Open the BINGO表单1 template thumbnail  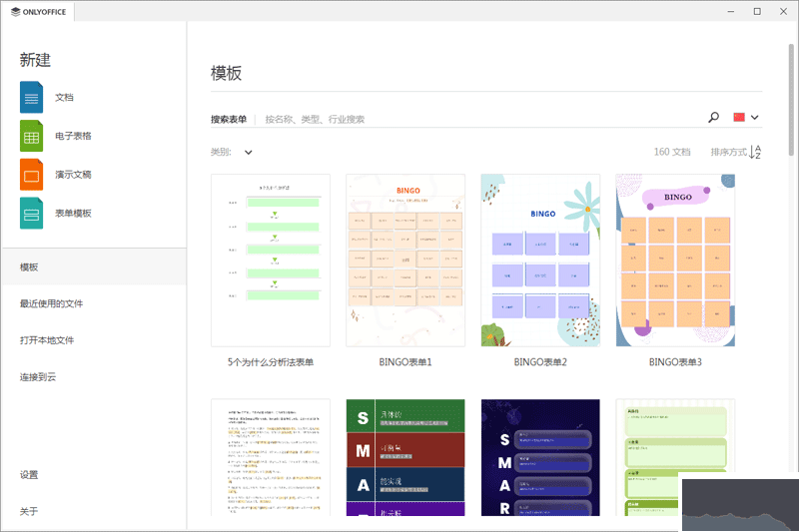tap(405, 261)
